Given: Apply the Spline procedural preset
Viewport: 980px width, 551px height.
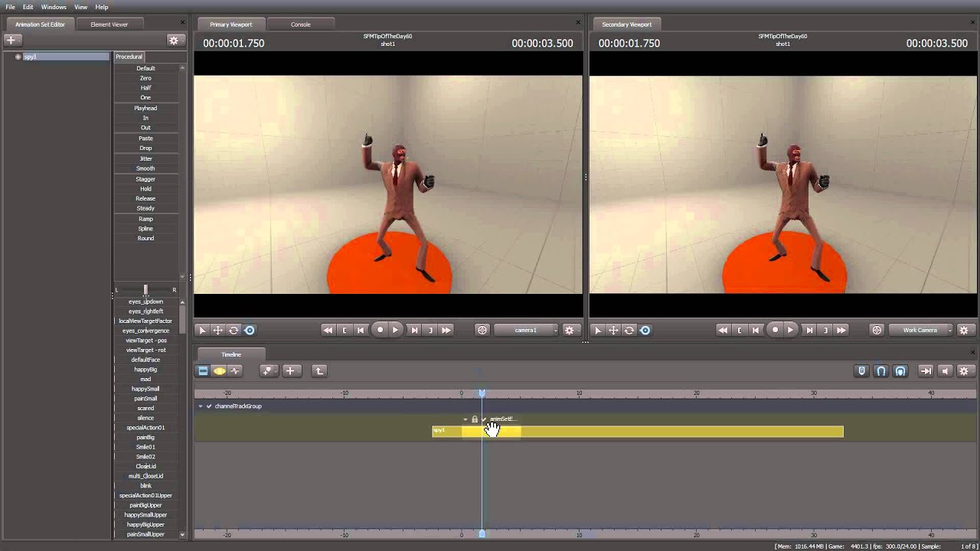Looking at the screenshot, I should pos(145,229).
